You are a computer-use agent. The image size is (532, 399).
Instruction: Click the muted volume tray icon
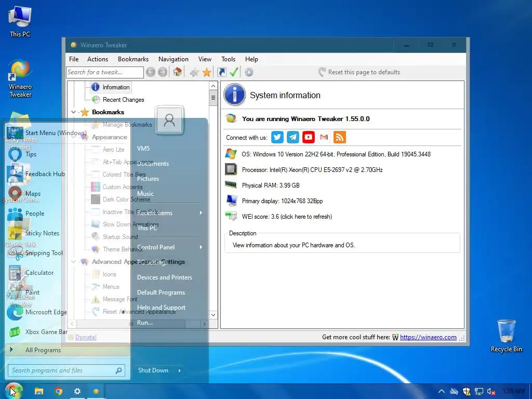[x=491, y=391]
